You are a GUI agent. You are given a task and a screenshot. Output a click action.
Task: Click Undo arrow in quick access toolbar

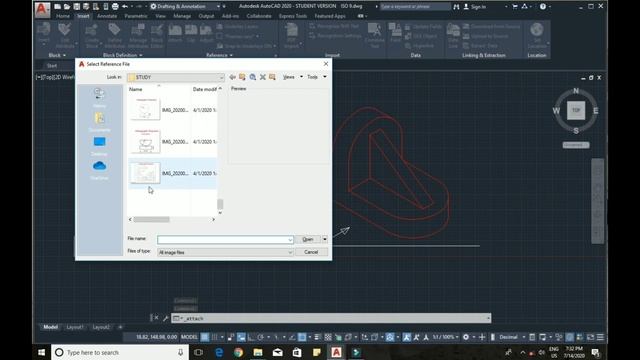tap(125, 7)
